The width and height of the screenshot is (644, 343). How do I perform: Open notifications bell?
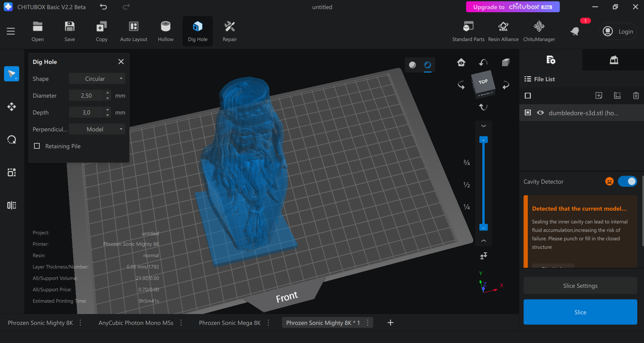(x=575, y=31)
